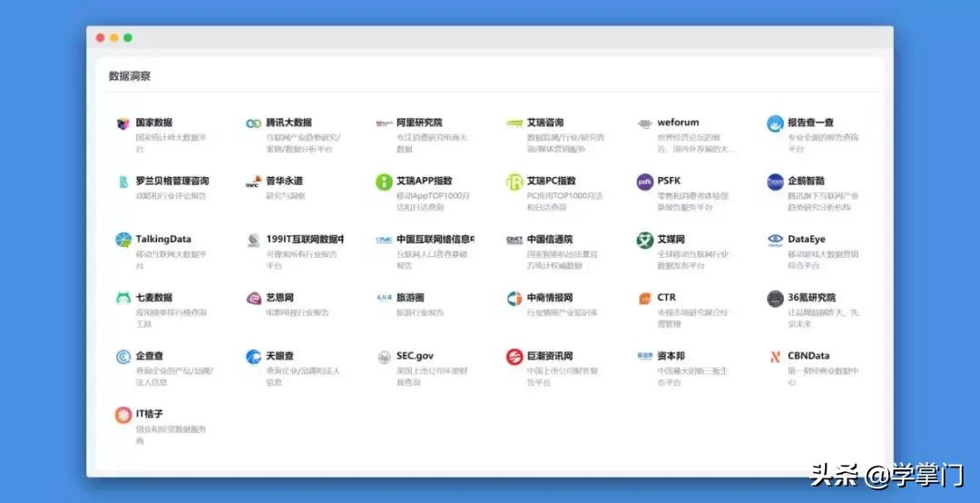The height and width of the screenshot is (503, 980).
Task: Open the 艾瑞APP指数 link title
Action: pyautogui.click(x=424, y=181)
